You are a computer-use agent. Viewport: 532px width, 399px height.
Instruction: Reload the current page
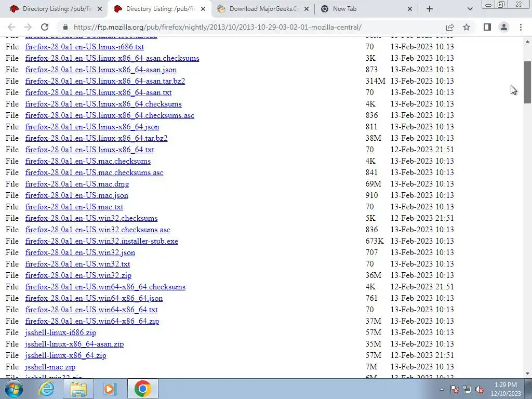45,27
